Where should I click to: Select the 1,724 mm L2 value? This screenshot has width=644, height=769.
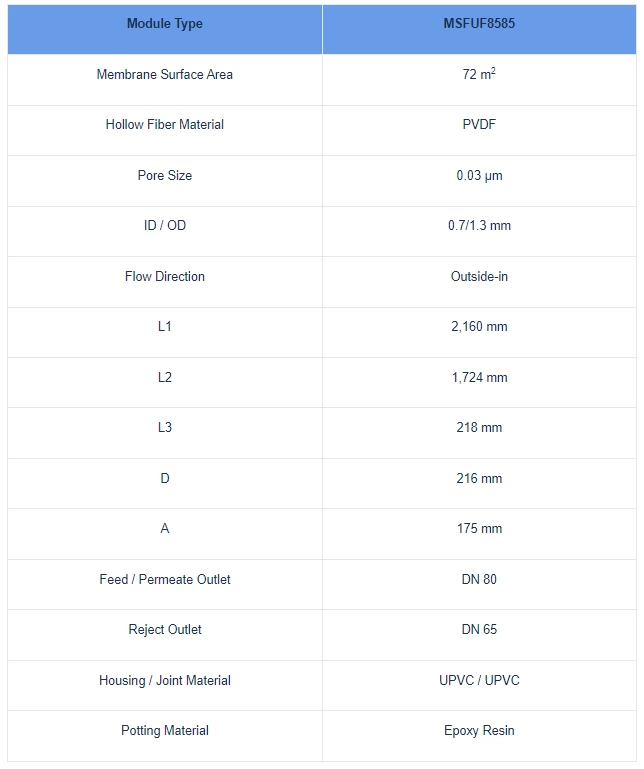479,378
